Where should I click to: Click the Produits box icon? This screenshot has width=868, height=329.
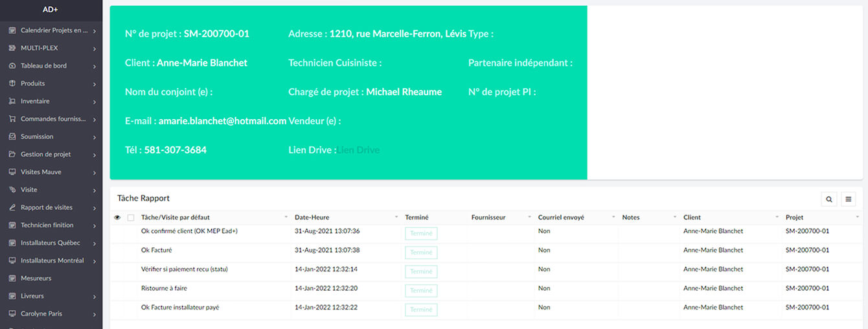point(12,84)
